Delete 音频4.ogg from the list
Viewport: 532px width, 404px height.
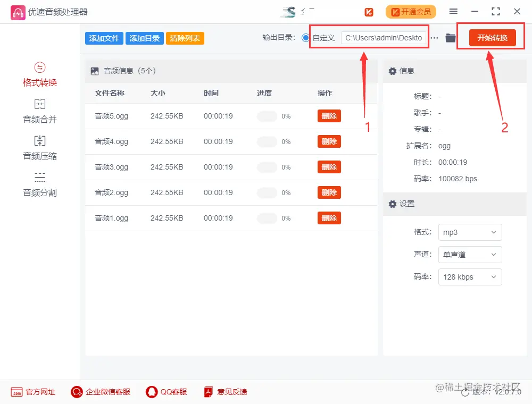329,141
